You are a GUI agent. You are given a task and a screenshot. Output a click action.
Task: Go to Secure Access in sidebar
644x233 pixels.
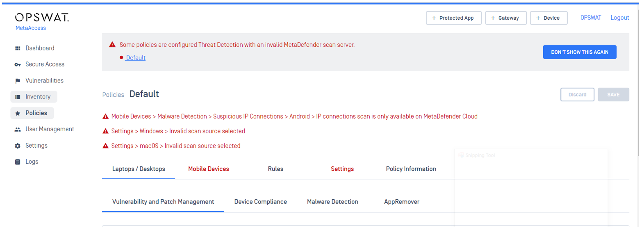[x=45, y=64]
